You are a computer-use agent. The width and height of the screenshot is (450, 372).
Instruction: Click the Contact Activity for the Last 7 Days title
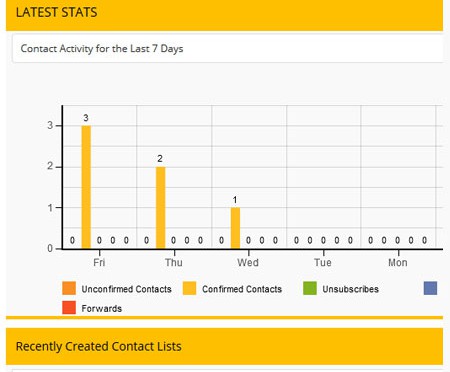[102, 49]
